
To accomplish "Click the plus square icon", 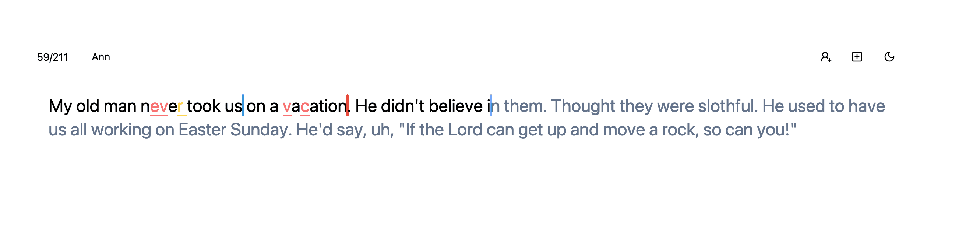I will [x=857, y=57].
